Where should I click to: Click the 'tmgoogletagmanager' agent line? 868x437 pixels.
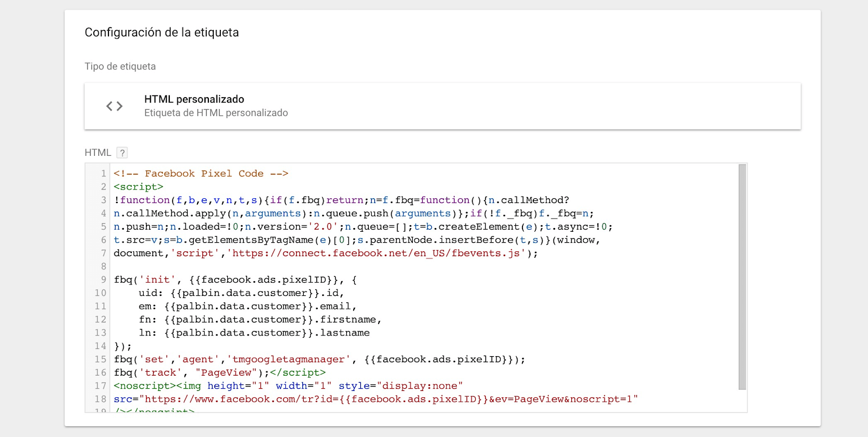[320, 359]
